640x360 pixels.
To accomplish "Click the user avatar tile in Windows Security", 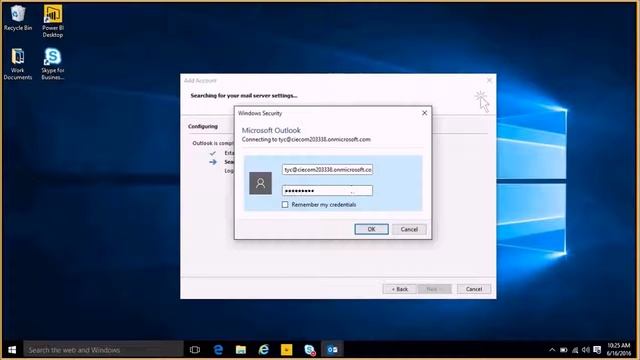I will pyautogui.click(x=260, y=183).
